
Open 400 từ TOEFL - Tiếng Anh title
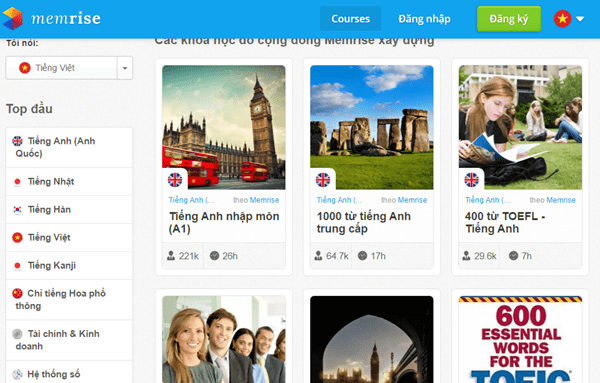(505, 222)
